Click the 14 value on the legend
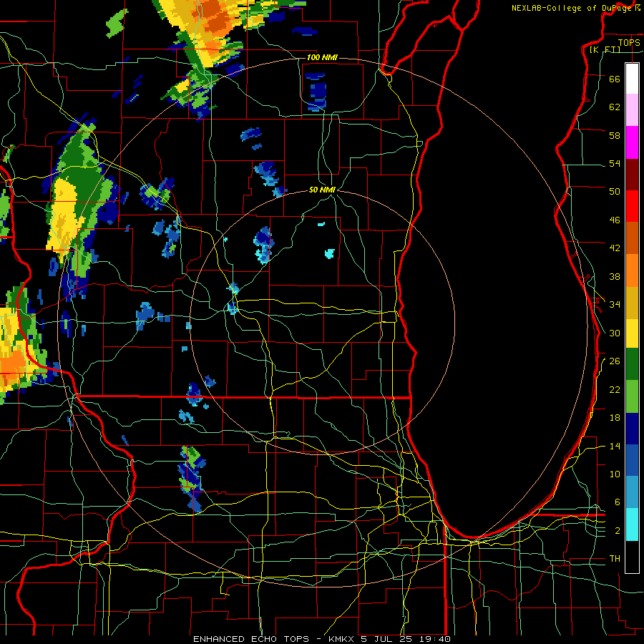The height and width of the screenshot is (644, 644). click(x=615, y=446)
